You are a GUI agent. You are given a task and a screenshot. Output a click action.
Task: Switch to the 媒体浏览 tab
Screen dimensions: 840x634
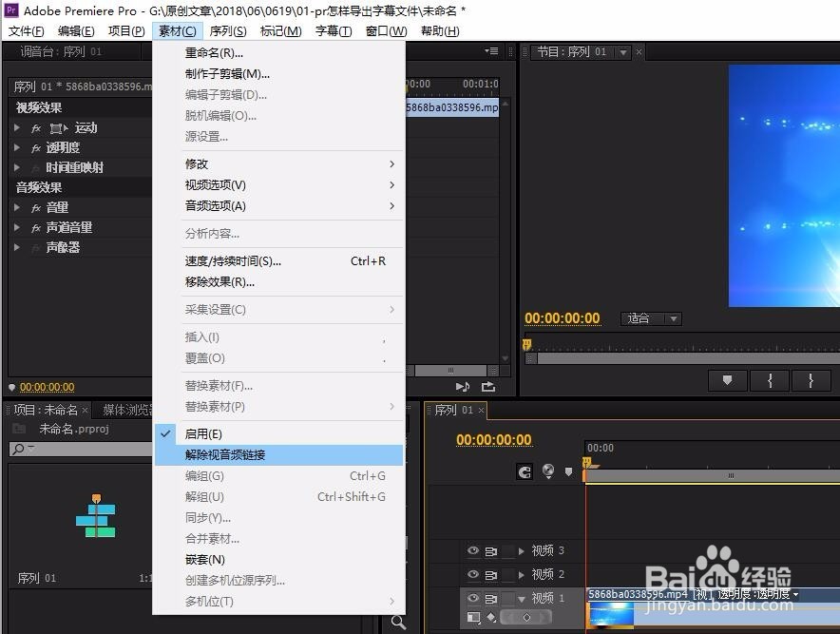pos(126,411)
